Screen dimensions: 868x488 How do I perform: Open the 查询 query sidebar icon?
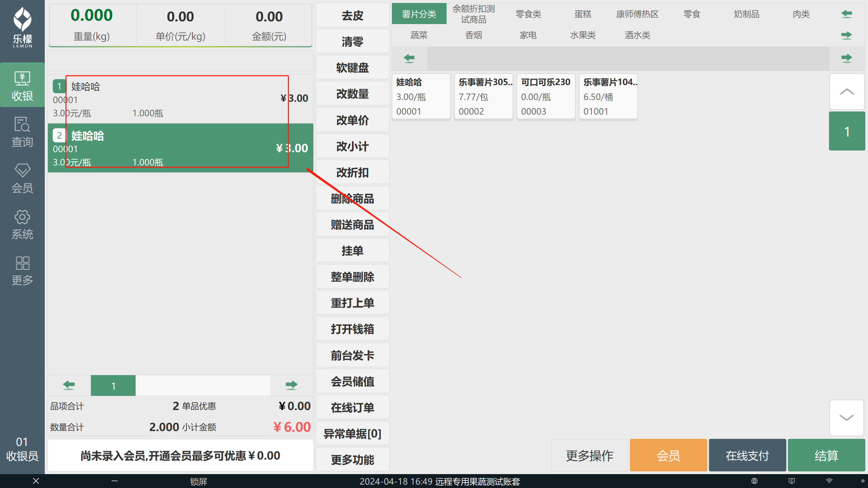click(x=22, y=131)
